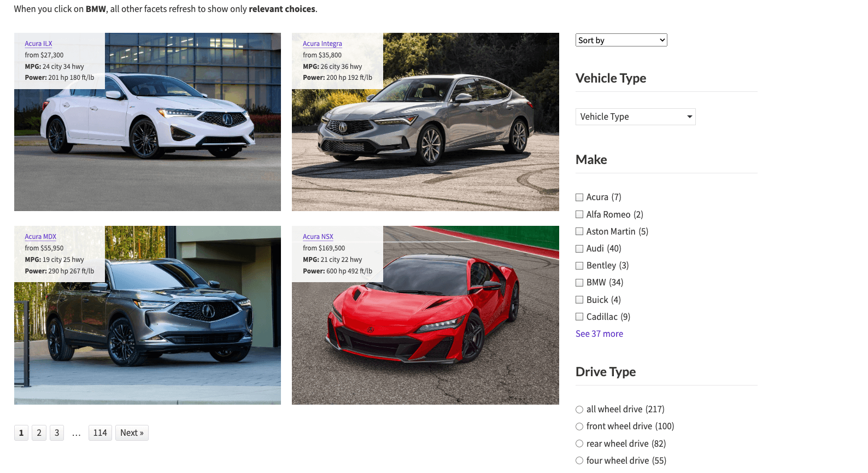The height and width of the screenshot is (473, 868).
Task: Select front wheel drive option
Action: click(x=579, y=427)
